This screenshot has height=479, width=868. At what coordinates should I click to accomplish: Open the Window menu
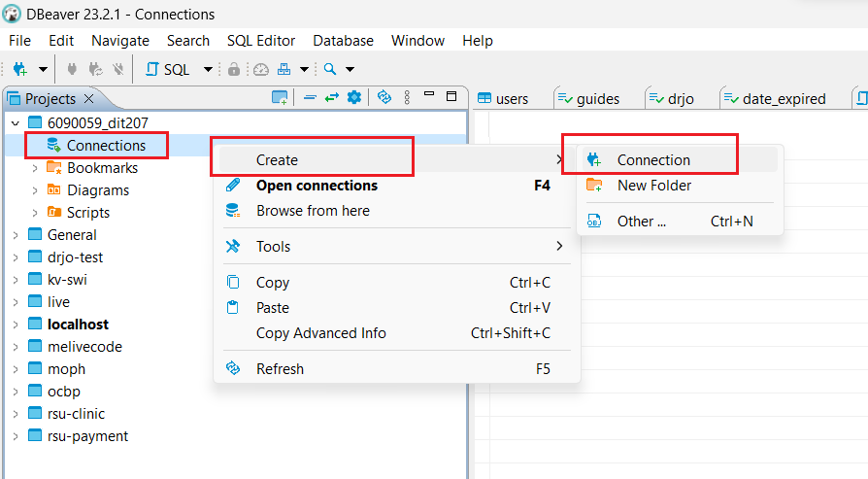pyautogui.click(x=417, y=41)
